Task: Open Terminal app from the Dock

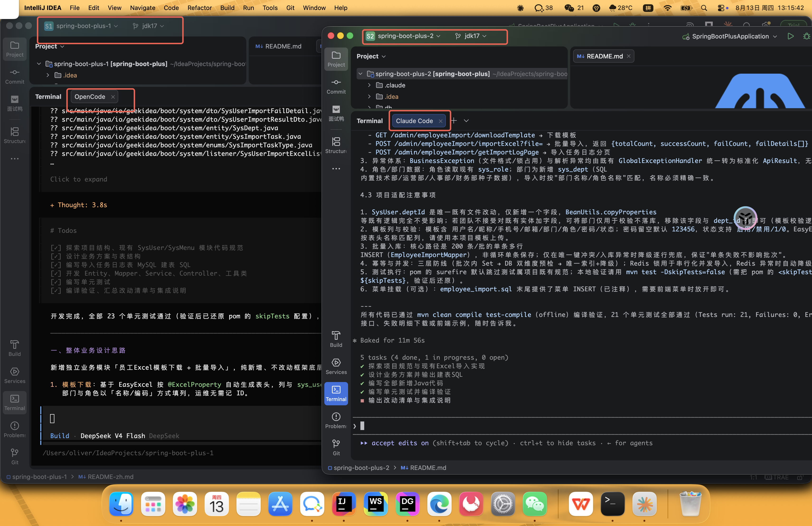Action: tap(612, 504)
